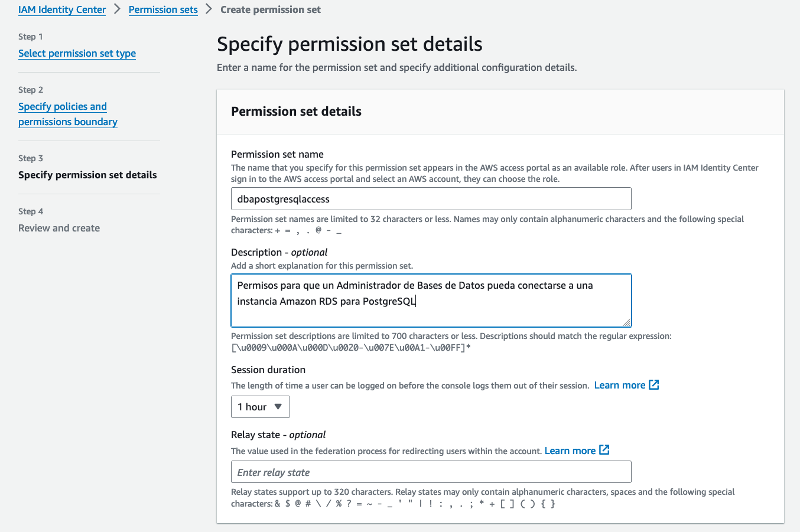The height and width of the screenshot is (532, 800).
Task: Click the Create permission set breadcrumb text
Action: coord(271,9)
